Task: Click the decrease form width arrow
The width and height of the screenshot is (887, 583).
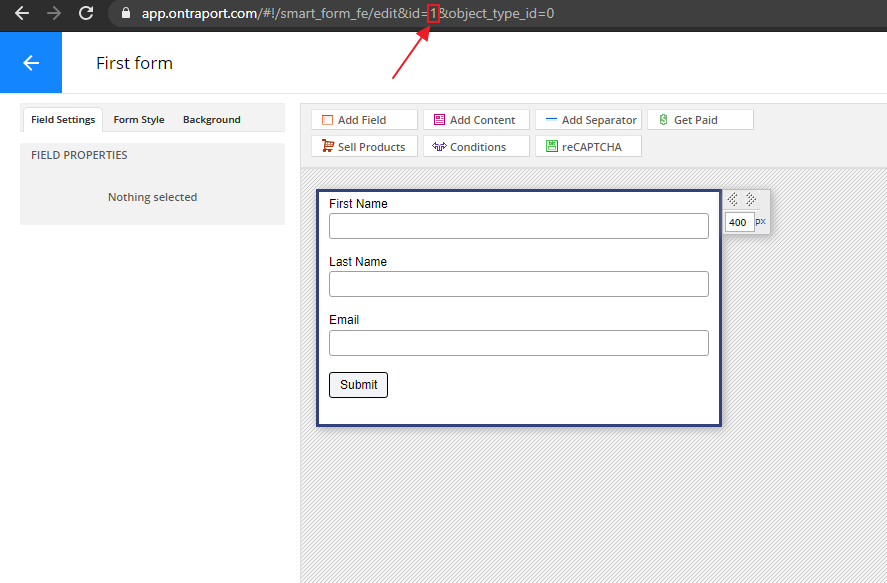Action: click(x=733, y=200)
